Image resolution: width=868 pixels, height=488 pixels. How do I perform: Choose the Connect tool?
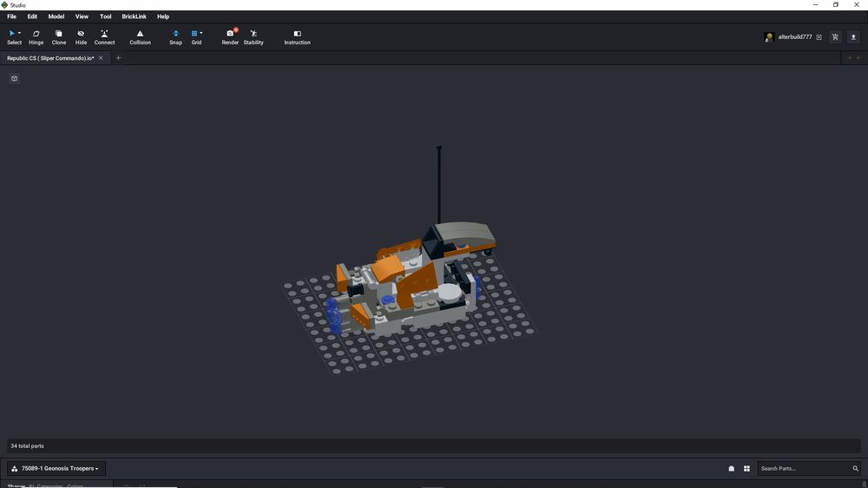pyautogui.click(x=104, y=37)
